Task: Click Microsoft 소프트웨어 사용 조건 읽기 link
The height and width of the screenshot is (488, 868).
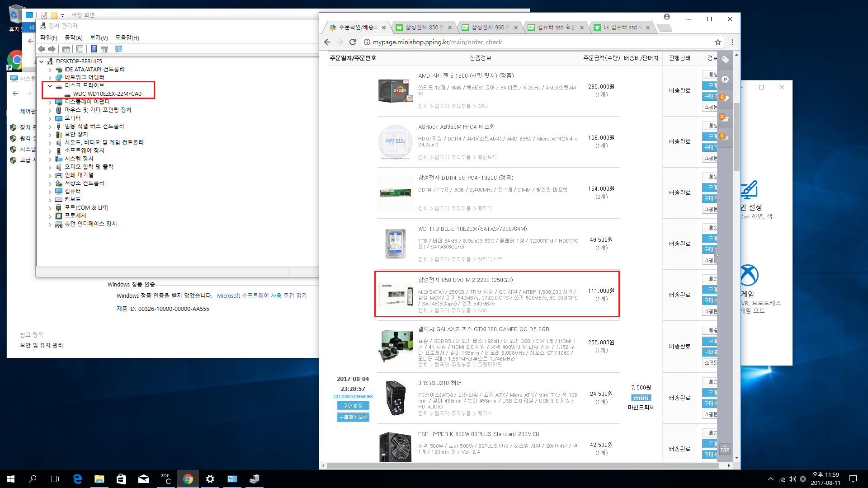Action: point(262,296)
